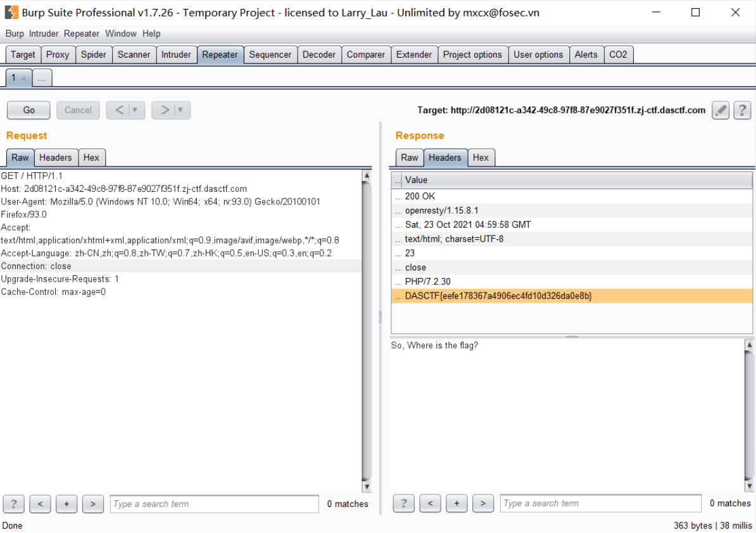Open the Repeater menu in menu bar
Screen dimensions: 756x533
[x=82, y=34]
